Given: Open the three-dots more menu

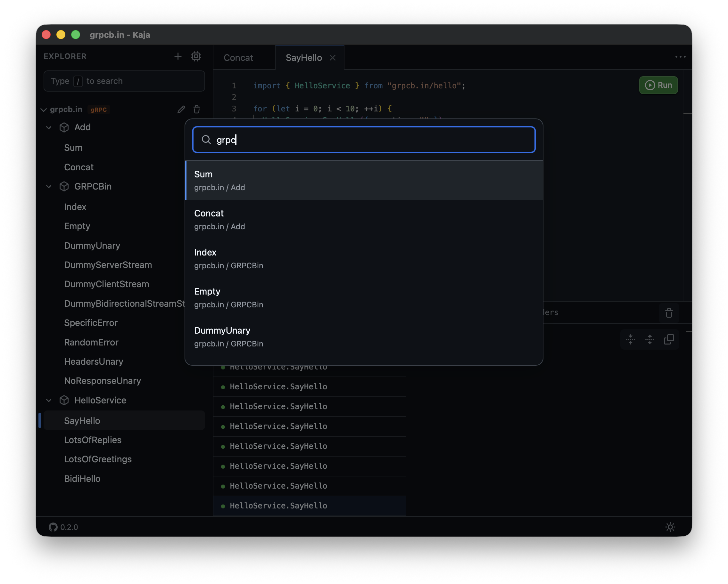Looking at the screenshot, I should (x=680, y=57).
